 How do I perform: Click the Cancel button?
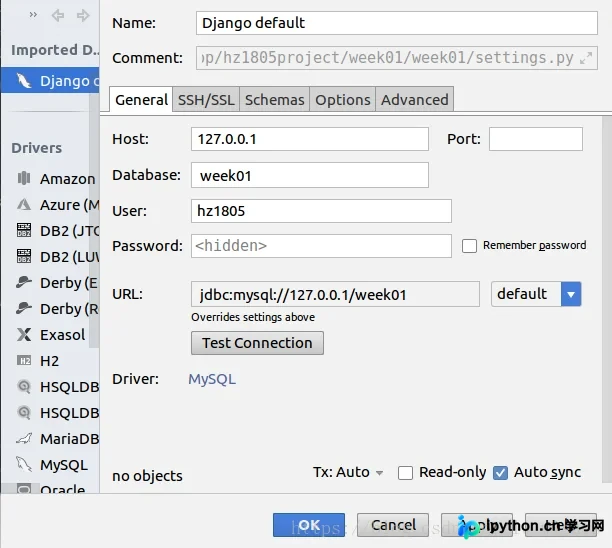(393, 525)
